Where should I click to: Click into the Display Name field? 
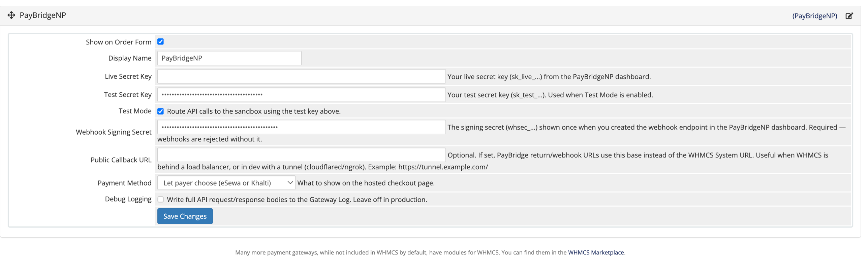coord(229,58)
